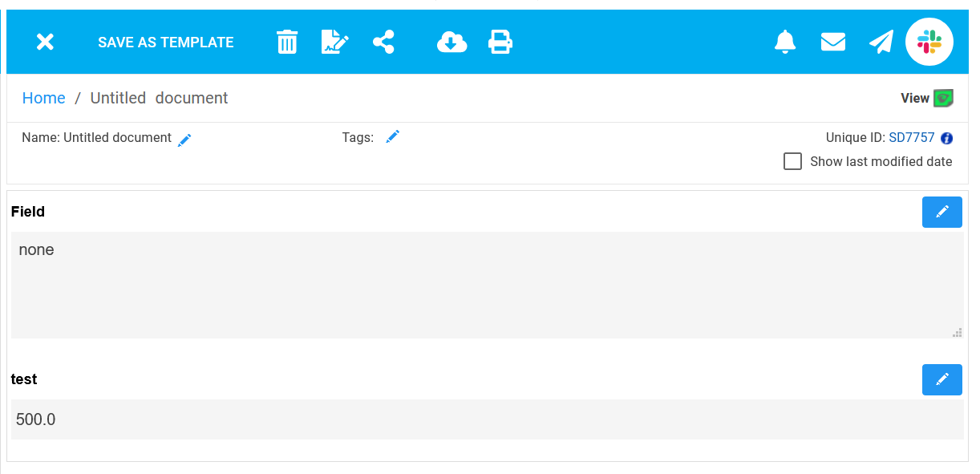
Task: Click the Name: Untitled document label
Action: (96, 138)
